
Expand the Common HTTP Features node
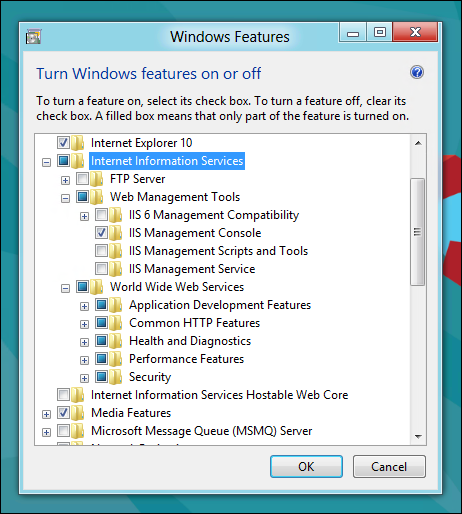pos(84,324)
